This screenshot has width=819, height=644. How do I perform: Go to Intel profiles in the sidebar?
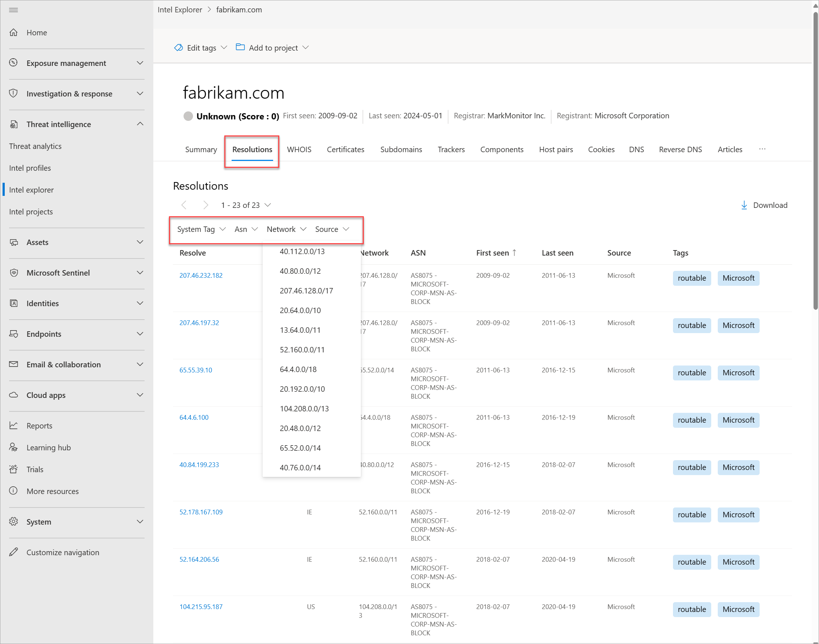click(x=30, y=168)
